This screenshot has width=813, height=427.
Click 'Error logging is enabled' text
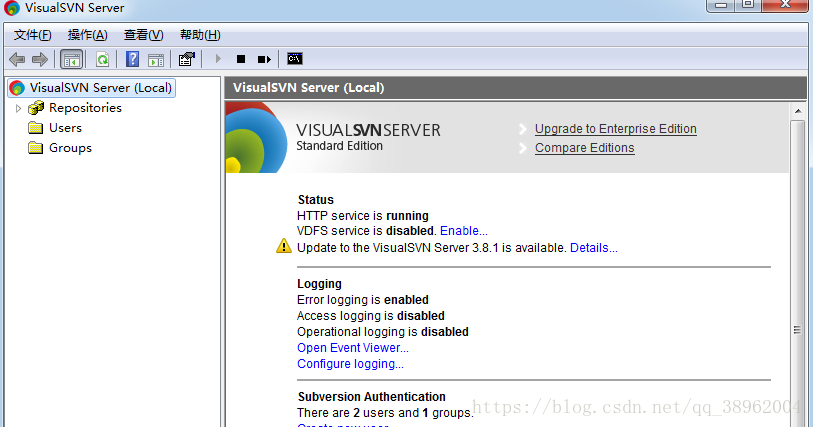[x=362, y=300]
